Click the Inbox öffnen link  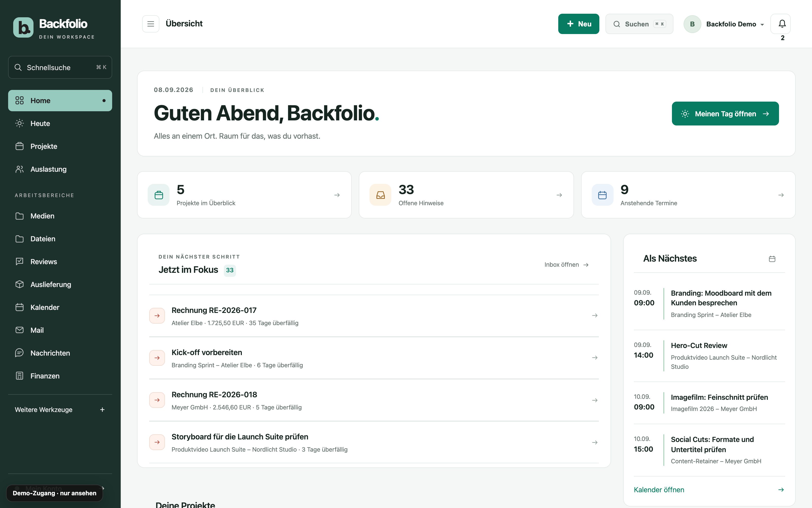[x=566, y=265]
